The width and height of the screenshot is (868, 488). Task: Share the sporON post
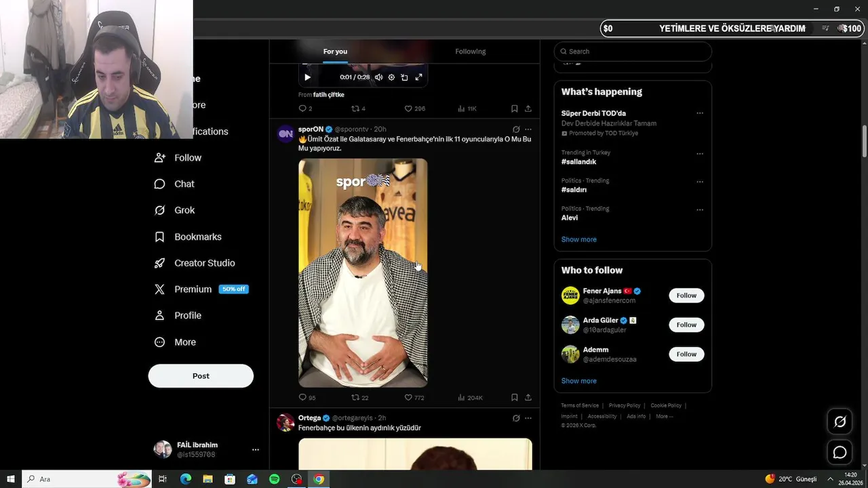[528, 398]
